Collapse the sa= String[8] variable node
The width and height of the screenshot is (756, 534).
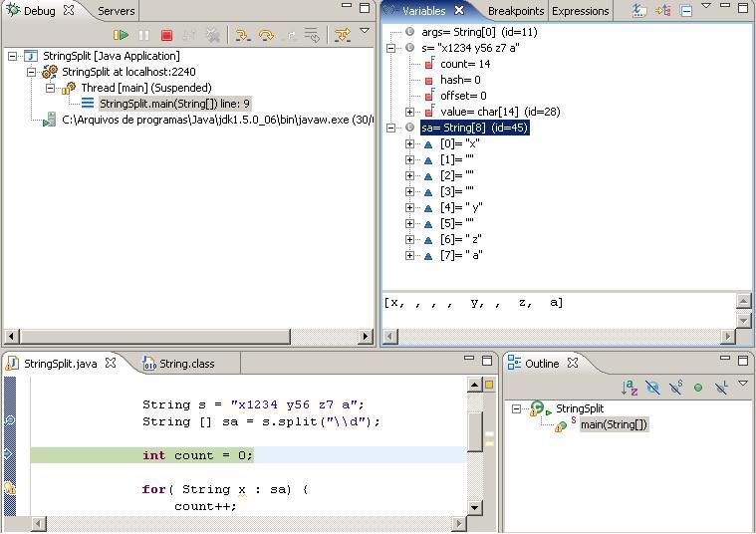click(x=391, y=128)
